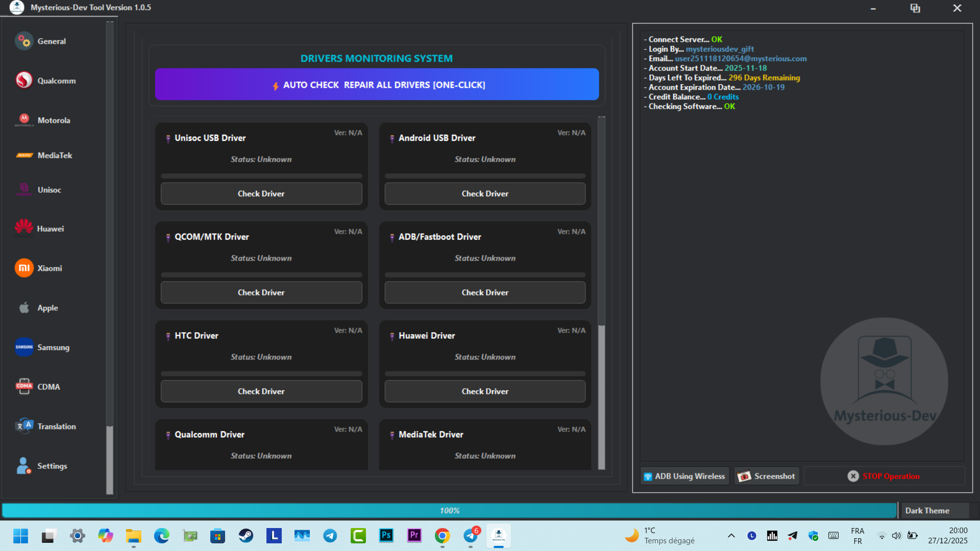Click the ADB/Fastboot Driver plug icon
This screenshot has width=980, height=551.
(x=392, y=237)
